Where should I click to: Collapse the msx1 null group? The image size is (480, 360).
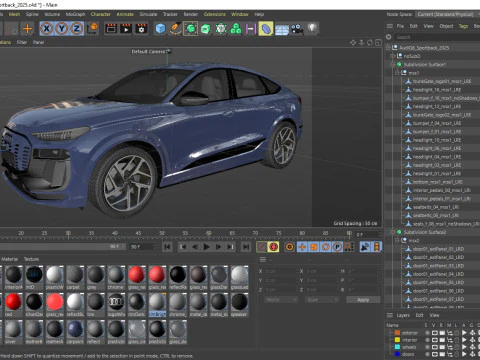pyautogui.click(x=397, y=73)
